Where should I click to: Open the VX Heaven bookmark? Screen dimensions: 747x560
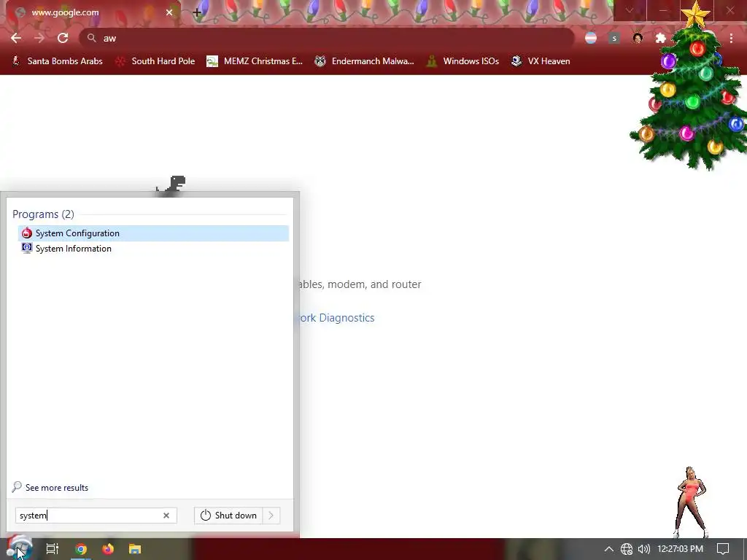click(541, 61)
